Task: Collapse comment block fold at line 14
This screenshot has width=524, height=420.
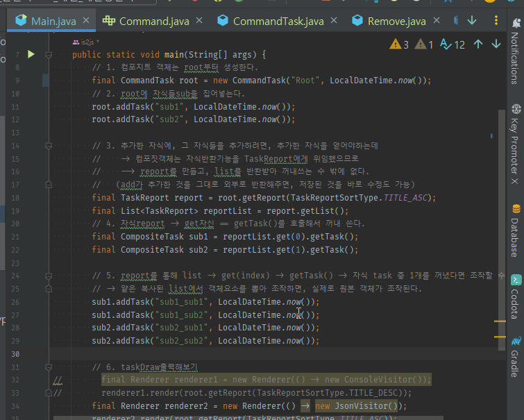Action: [x=49, y=146]
